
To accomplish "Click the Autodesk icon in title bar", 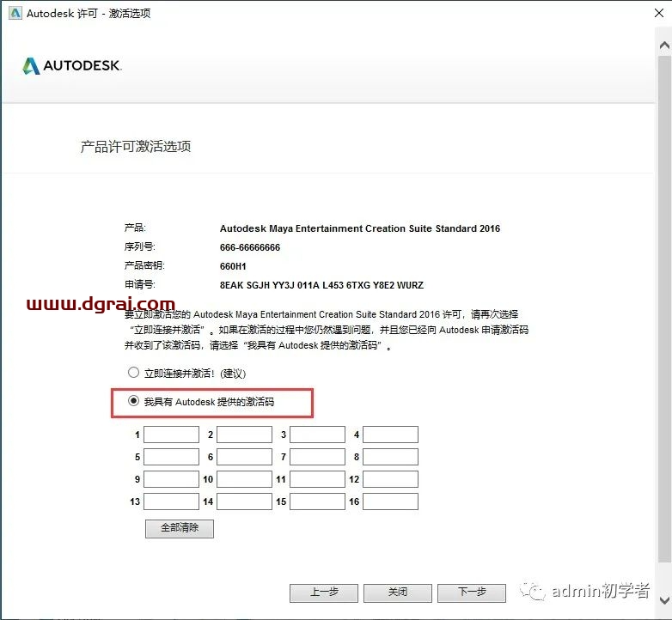I will click(15, 13).
